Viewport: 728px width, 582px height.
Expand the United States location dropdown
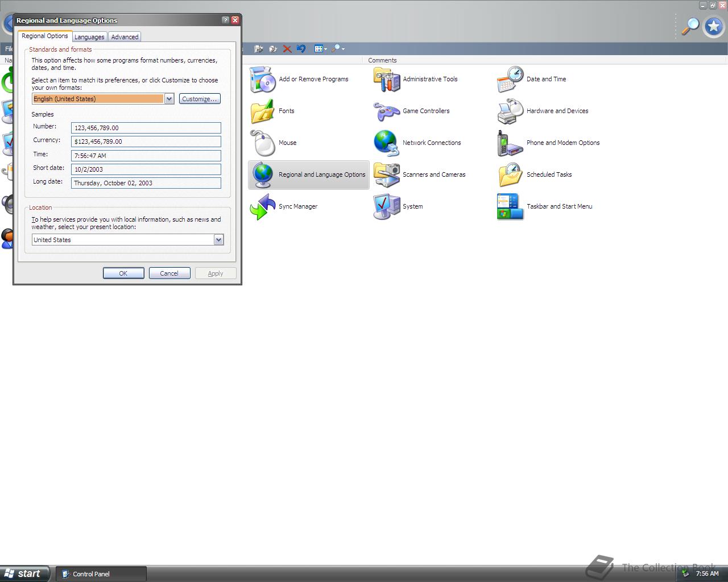tap(218, 240)
